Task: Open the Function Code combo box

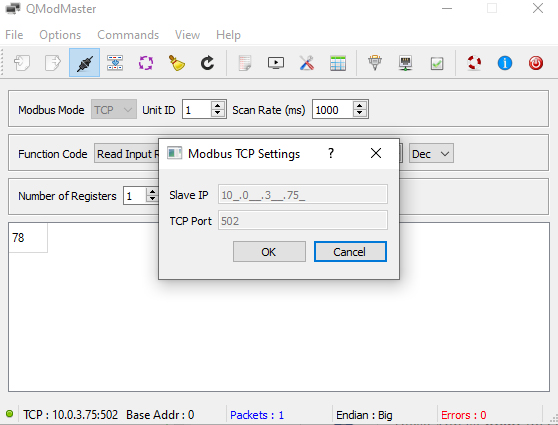Action: click(127, 154)
